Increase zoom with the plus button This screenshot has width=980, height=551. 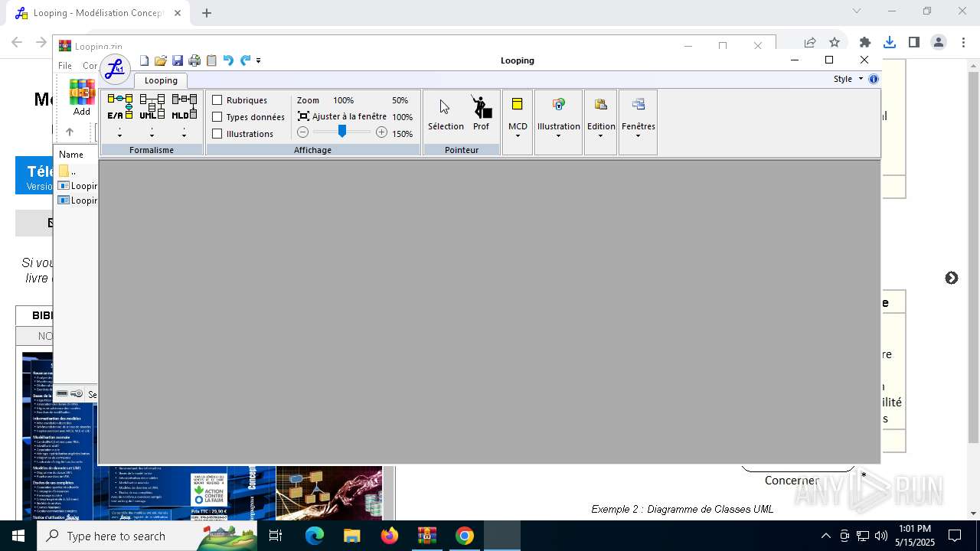click(x=381, y=132)
